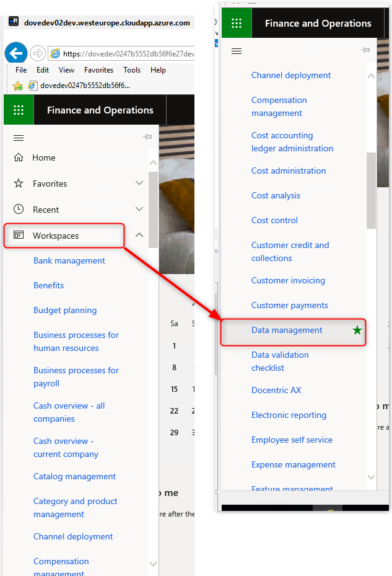The image size is (392, 576).
Task: Click the add-to-favorites star icon
Action: click(17, 86)
